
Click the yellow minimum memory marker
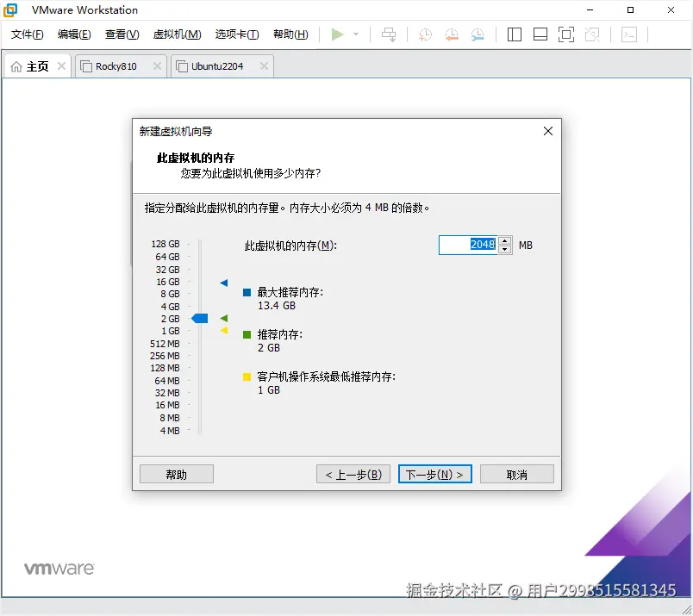224,331
